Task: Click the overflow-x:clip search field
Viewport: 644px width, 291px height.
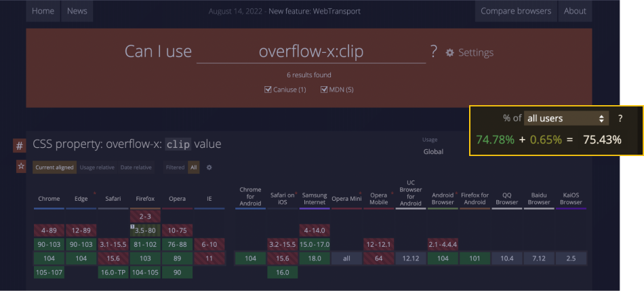Action: (311, 52)
